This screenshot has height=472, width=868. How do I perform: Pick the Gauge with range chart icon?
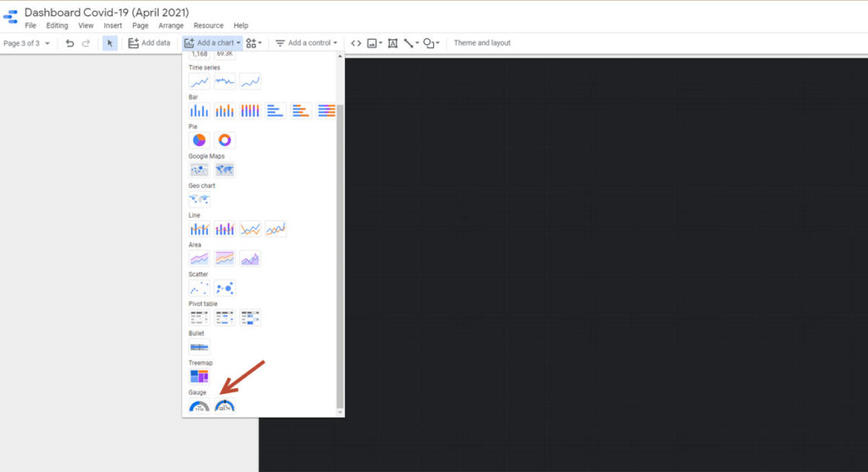point(225,406)
